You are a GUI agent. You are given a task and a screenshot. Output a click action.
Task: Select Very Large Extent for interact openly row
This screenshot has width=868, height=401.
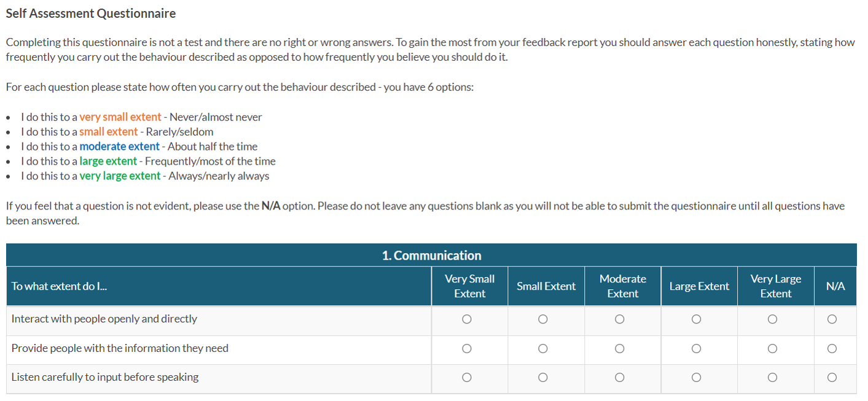pos(773,319)
